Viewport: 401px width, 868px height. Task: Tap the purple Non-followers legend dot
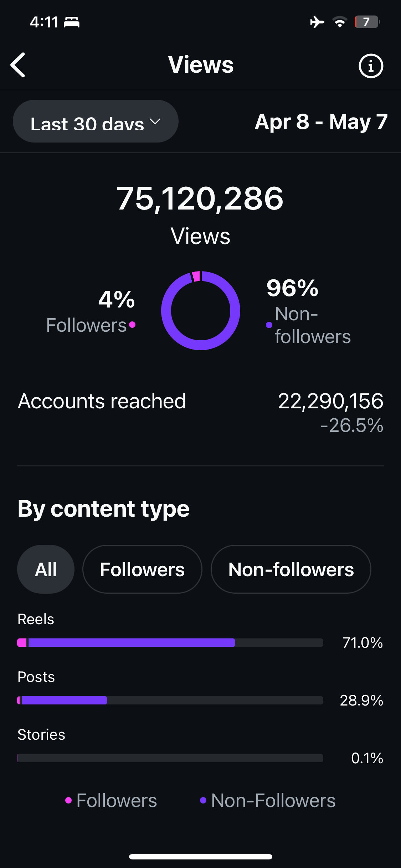pos(269,325)
